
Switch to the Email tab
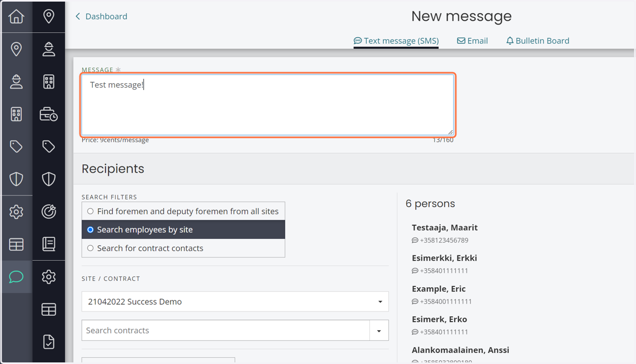(x=472, y=41)
